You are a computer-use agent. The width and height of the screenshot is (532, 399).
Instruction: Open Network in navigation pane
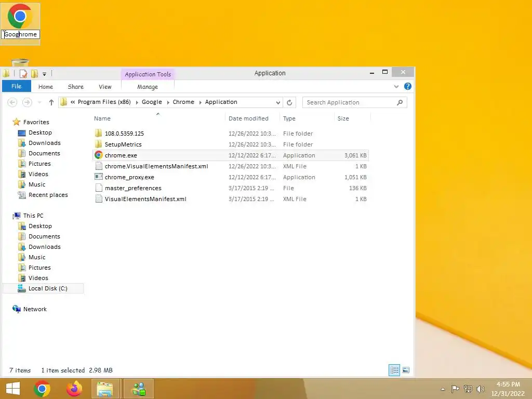pyautogui.click(x=35, y=309)
